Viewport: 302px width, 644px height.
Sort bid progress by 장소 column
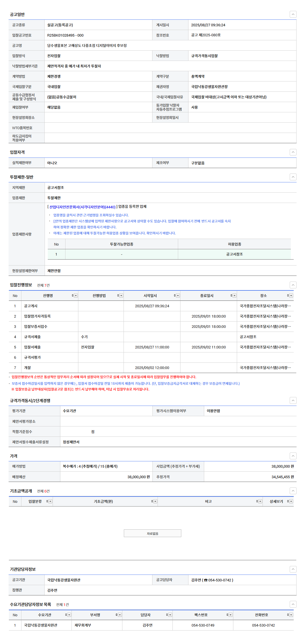[x=288, y=296]
